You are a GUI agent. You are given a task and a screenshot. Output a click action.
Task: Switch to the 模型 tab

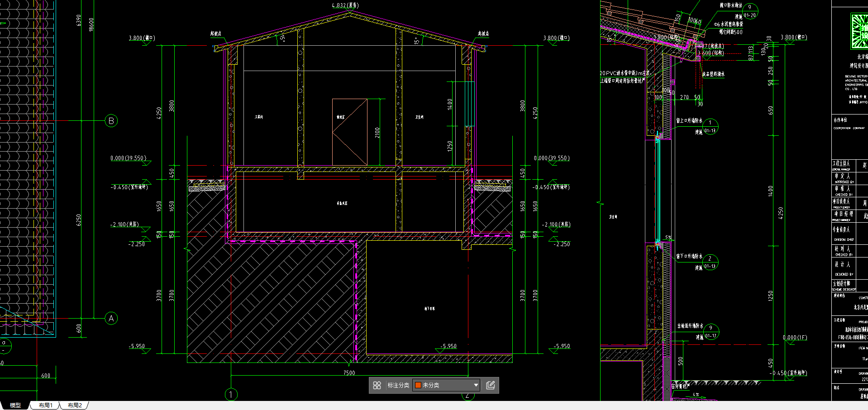pos(15,405)
